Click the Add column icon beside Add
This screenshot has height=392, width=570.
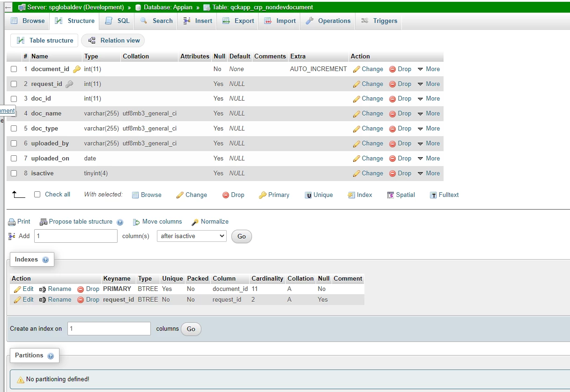pos(12,236)
